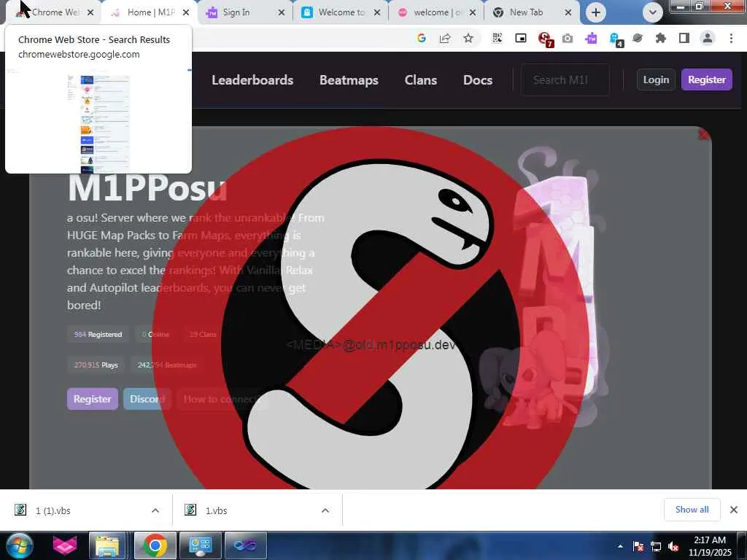Click the 984 Registered stat badge
Viewport: 747px width, 560px height.
[x=98, y=334]
